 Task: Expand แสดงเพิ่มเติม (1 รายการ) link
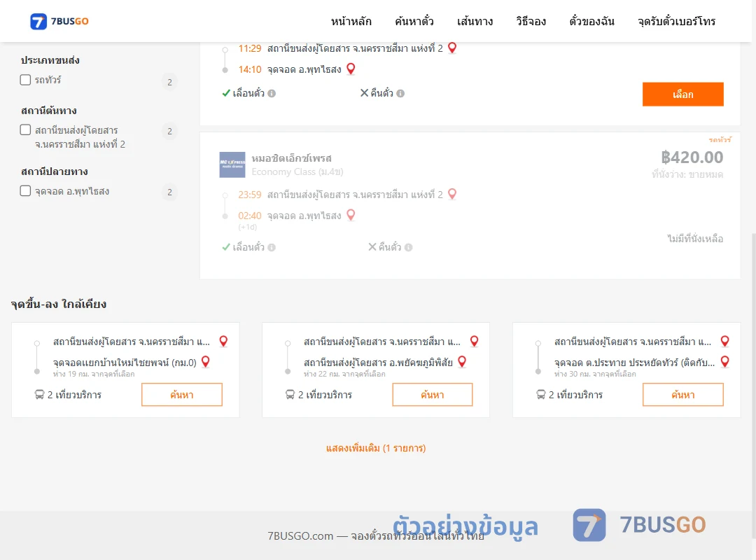376,448
